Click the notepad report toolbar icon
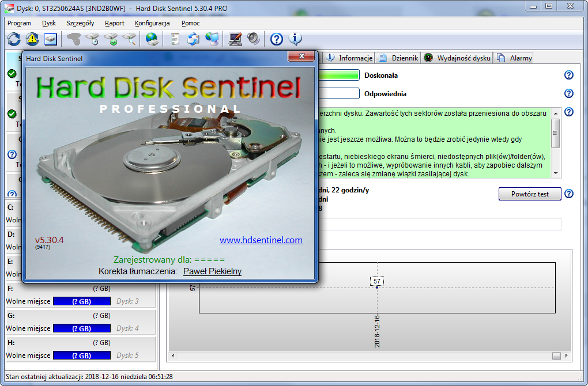This screenshot has height=386, width=588. [175, 39]
